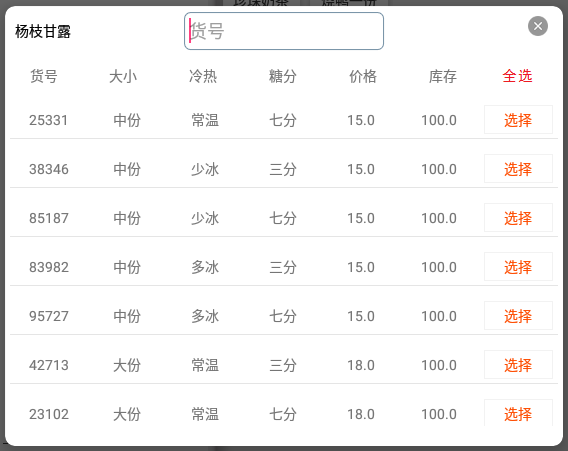Select item 95727 with 选择 button
The height and width of the screenshot is (451, 568).
point(518,316)
